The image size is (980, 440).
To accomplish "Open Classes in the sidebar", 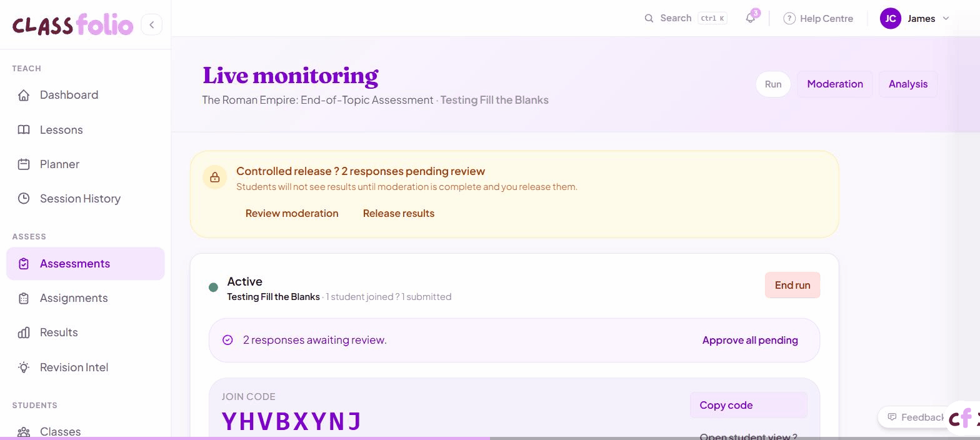I will pyautogui.click(x=86, y=431).
